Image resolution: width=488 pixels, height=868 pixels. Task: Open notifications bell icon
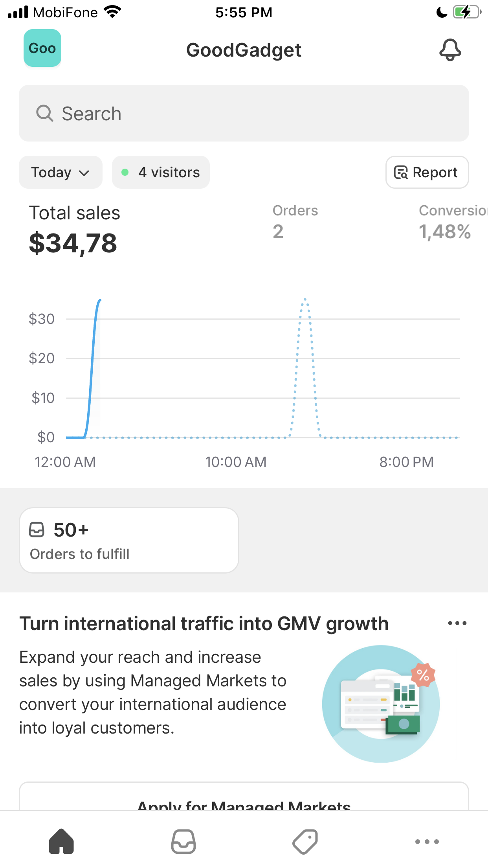pos(450,50)
